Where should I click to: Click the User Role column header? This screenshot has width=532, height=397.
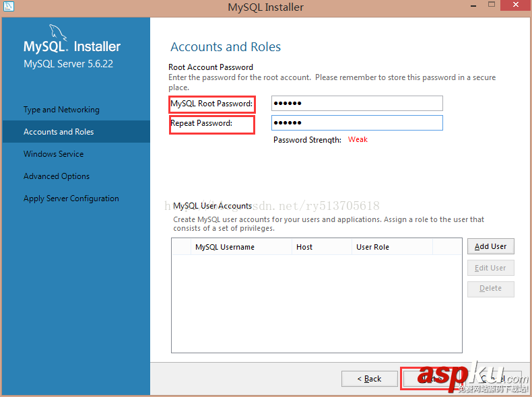click(x=372, y=247)
